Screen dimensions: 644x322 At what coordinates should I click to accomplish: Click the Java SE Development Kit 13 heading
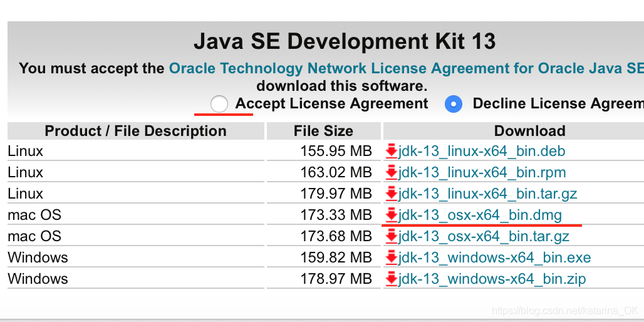[x=345, y=41]
